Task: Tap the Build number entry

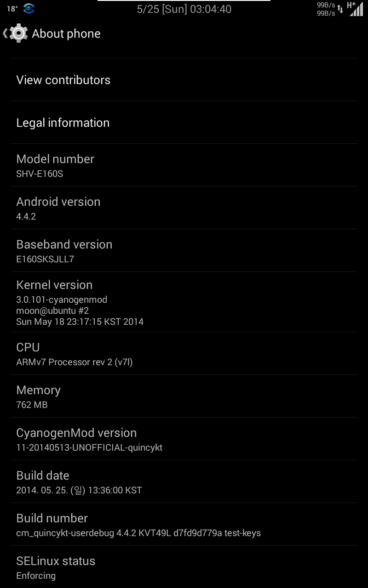Action: click(184, 525)
